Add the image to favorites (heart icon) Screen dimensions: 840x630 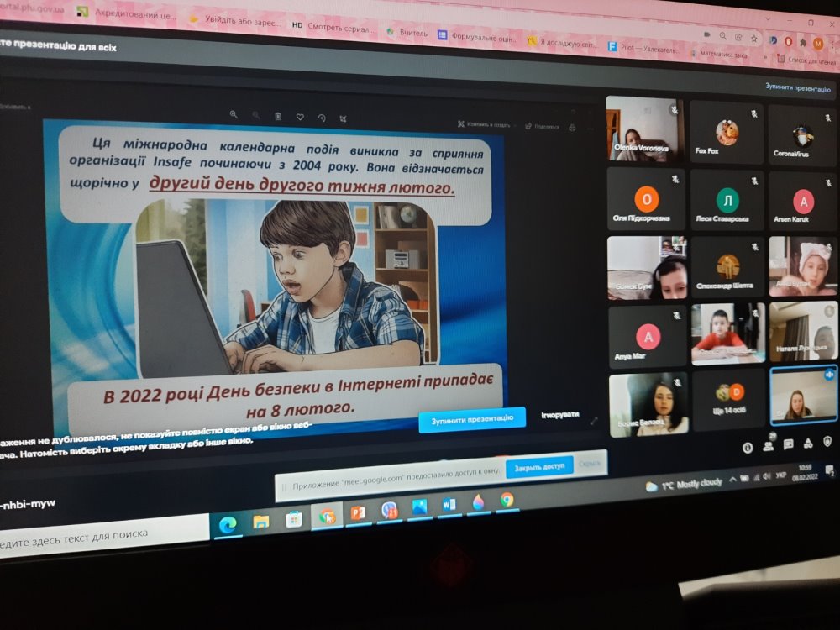point(300,117)
